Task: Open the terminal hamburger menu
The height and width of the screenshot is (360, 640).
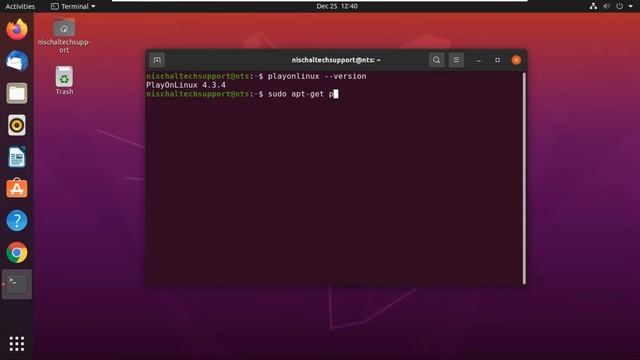Action: pos(456,60)
